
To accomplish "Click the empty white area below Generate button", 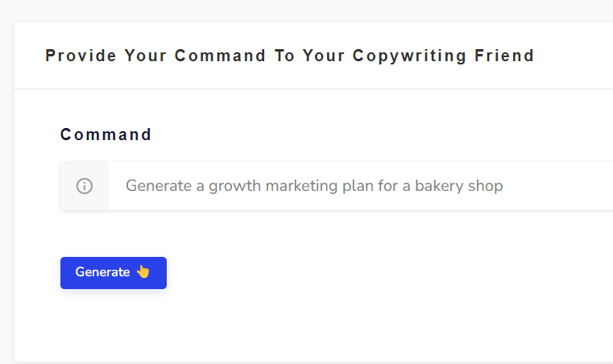I will click(313, 325).
